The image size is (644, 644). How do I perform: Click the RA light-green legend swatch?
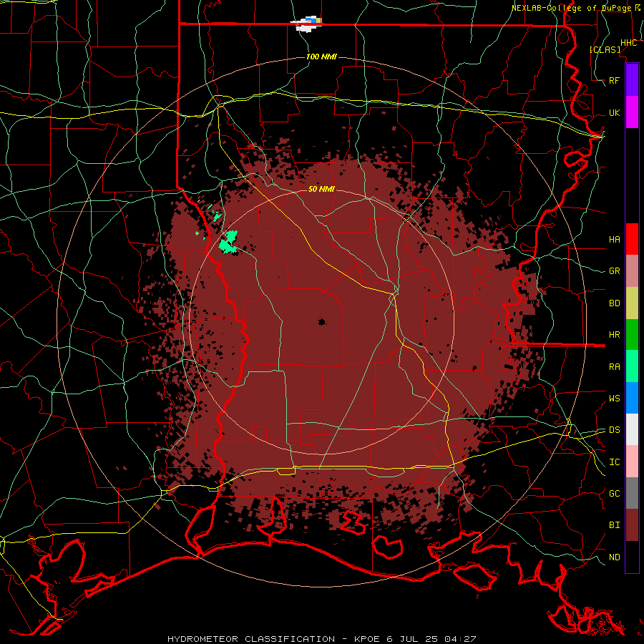(632, 366)
